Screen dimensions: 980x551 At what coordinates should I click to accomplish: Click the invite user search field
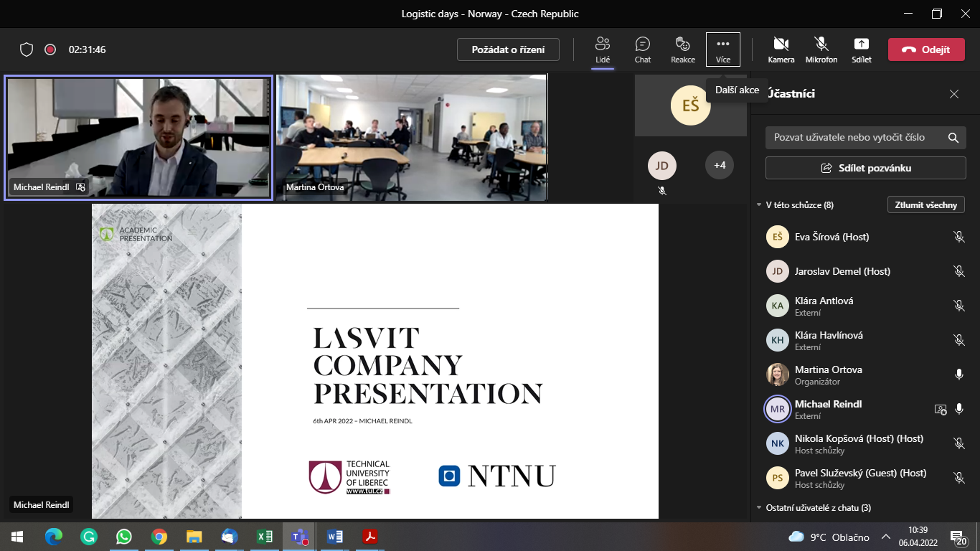pyautogui.click(x=866, y=137)
